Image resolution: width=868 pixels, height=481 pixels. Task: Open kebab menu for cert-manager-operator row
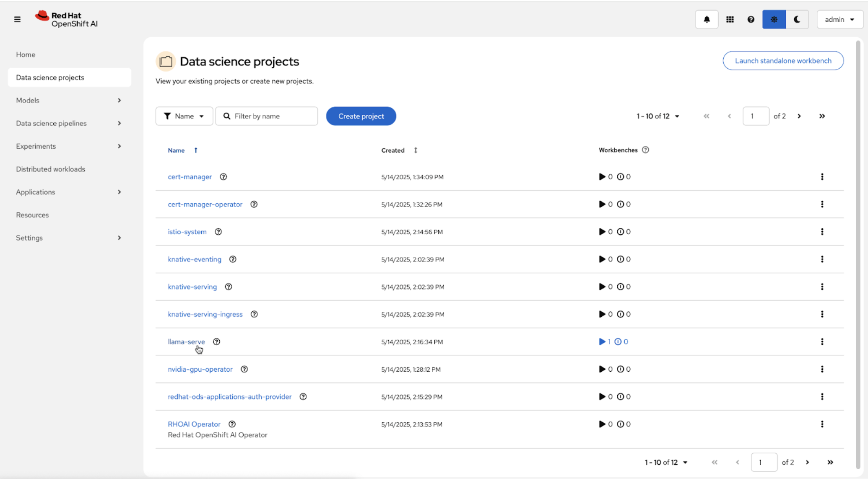coord(822,204)
